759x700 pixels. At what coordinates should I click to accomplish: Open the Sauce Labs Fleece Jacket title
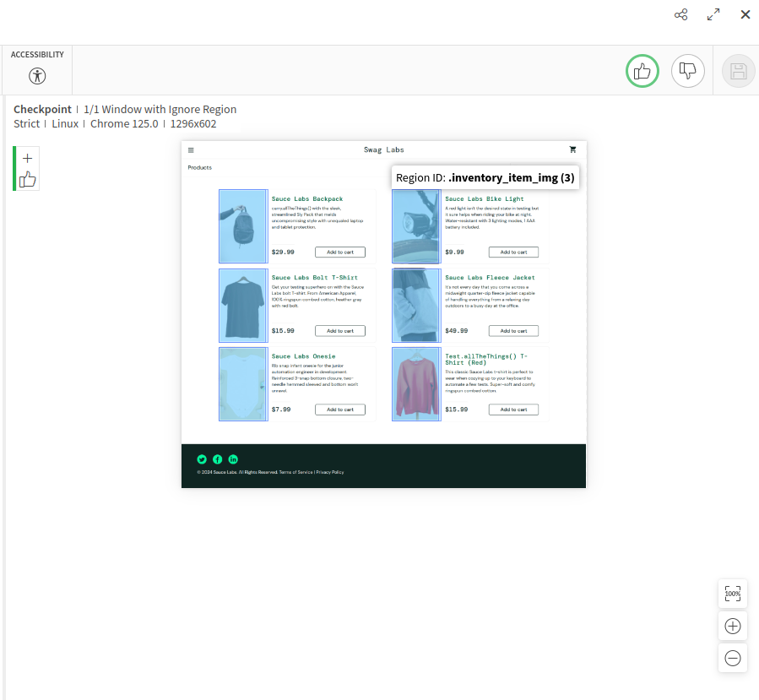coord(490,278)
